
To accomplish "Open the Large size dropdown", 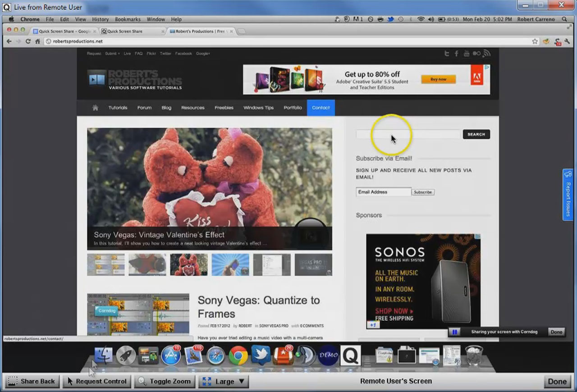I will point(224,381).
